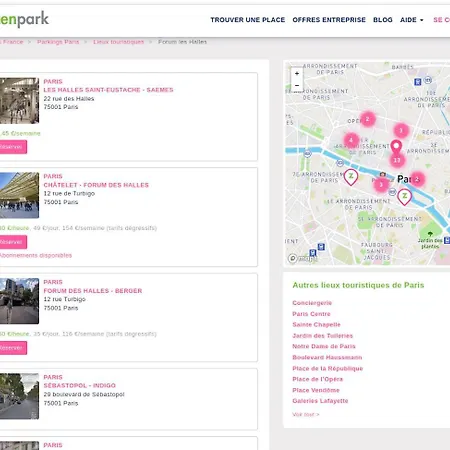Open OFFRES ENTREPRISE menu item

329,20
